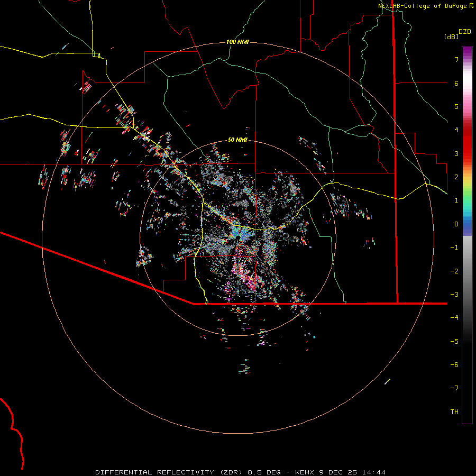476x476 pixels.
Task: Click the -4 dB scale value
Action: (x=454, y=318)
